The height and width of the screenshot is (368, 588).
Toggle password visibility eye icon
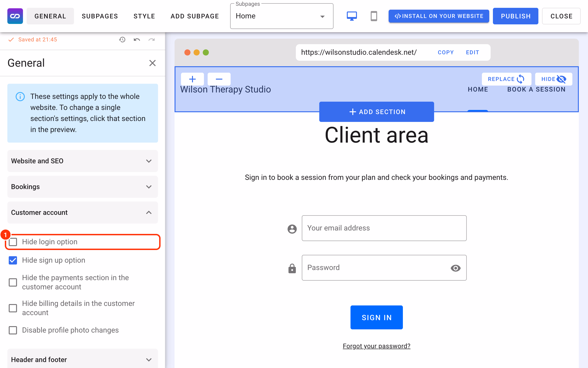tap(455, 268)
